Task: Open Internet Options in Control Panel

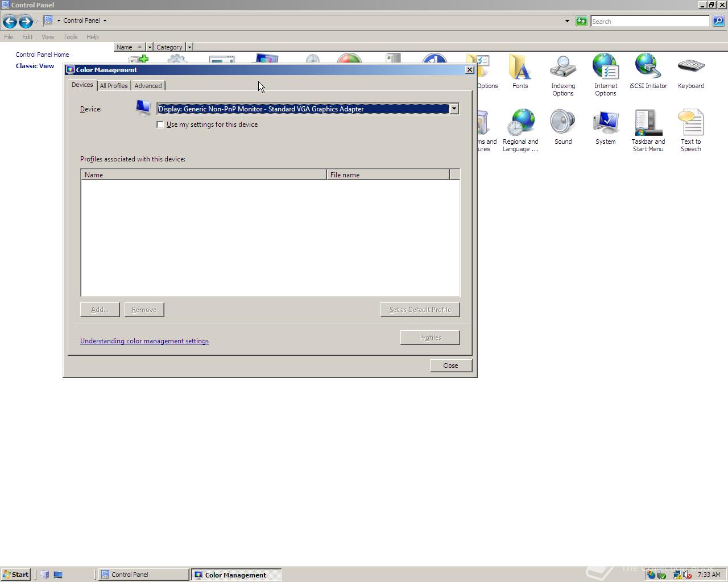Action: (606, 75)
